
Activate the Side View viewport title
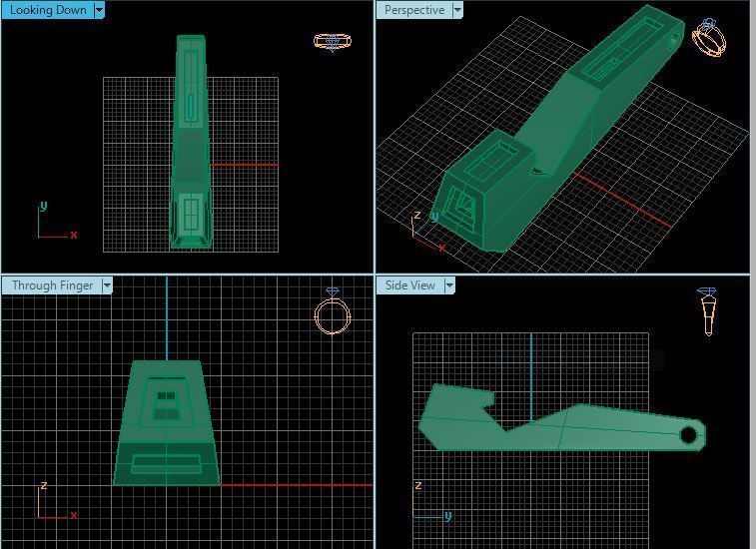410,285
